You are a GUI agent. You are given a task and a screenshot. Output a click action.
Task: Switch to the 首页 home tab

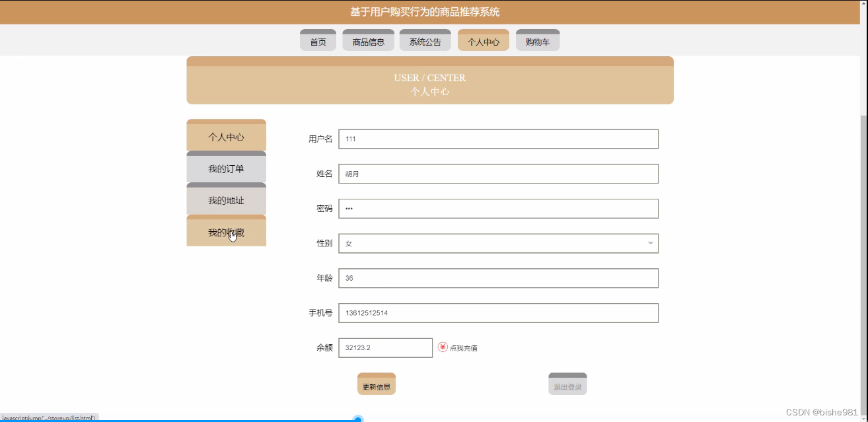pyautogui.click(x=318, y=40)
